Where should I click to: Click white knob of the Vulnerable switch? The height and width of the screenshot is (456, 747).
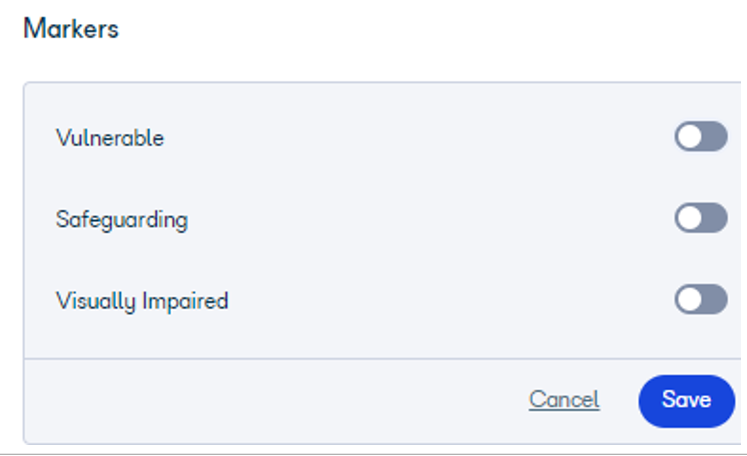689,136
